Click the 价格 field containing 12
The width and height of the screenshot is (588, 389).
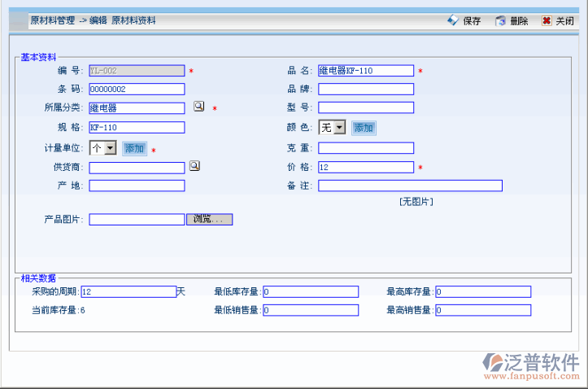pyautogui.click(x=366, y=167)
